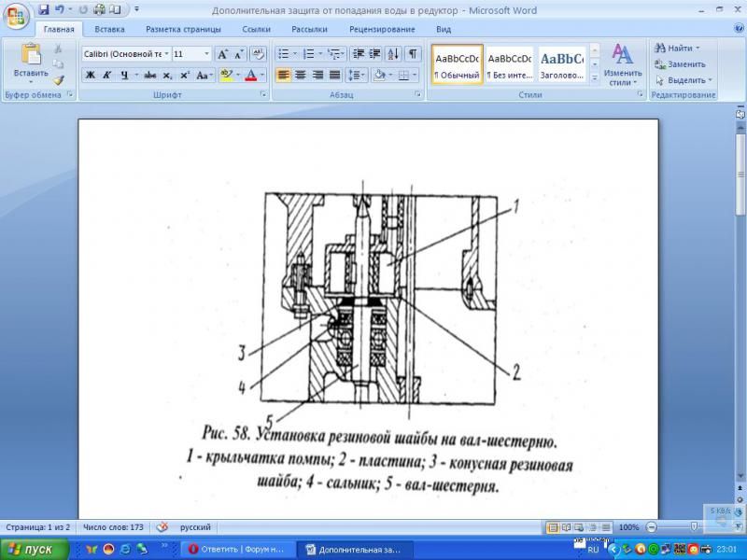Click the Sort paragraph icon
This screenshot has width=747, height=560.
click(x=392, y=54)
